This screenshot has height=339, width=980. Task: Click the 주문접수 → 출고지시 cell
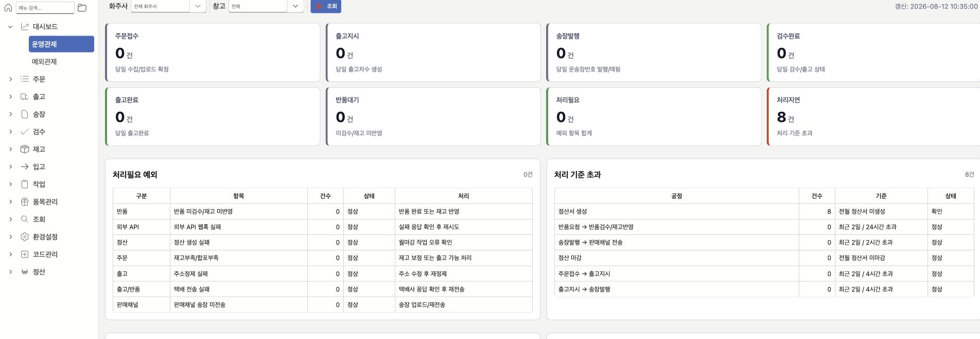pyautogui.click(x=677, y=274)
